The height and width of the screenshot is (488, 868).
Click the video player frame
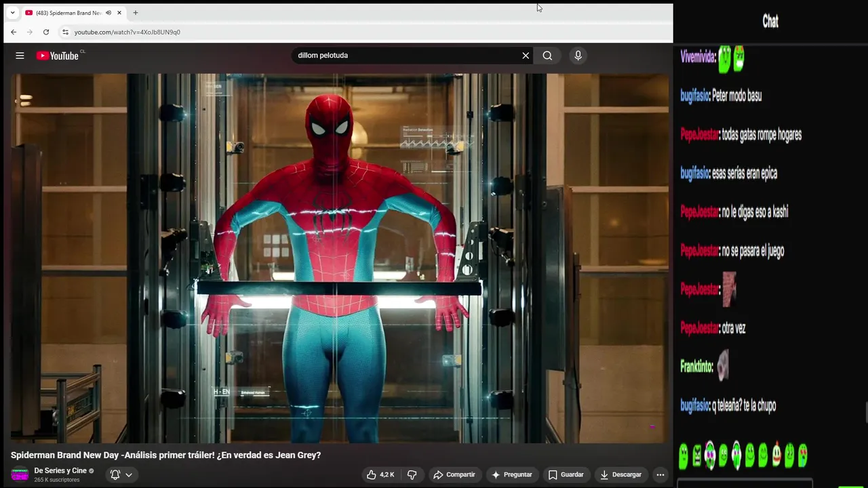tap(339, 258)
